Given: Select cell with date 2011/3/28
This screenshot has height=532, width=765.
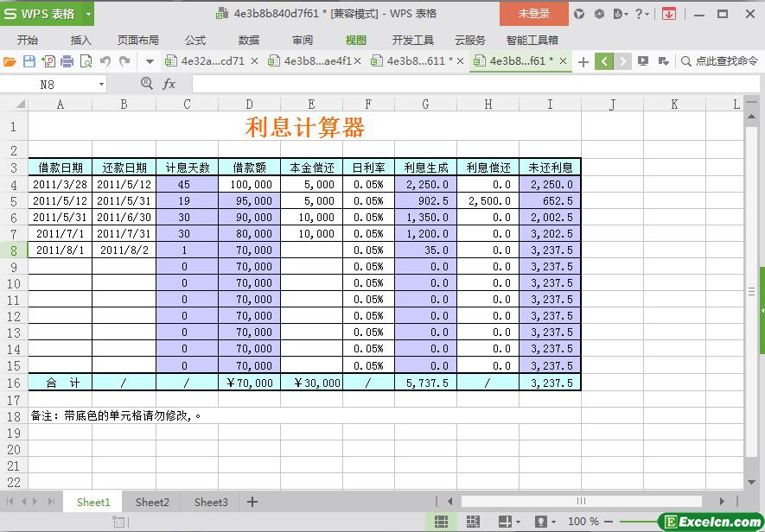Looking at the screenshot, I should pyautogui.click(x=60, y=184).
